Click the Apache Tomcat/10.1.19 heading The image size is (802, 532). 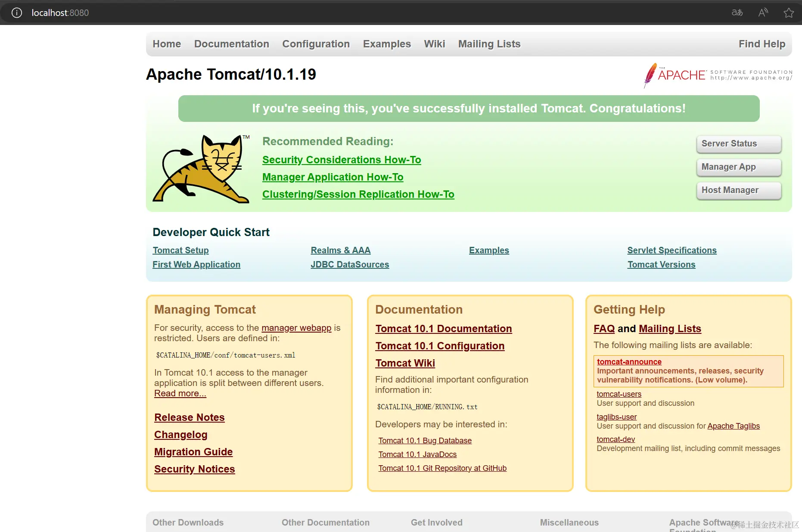tap(231, 75)
